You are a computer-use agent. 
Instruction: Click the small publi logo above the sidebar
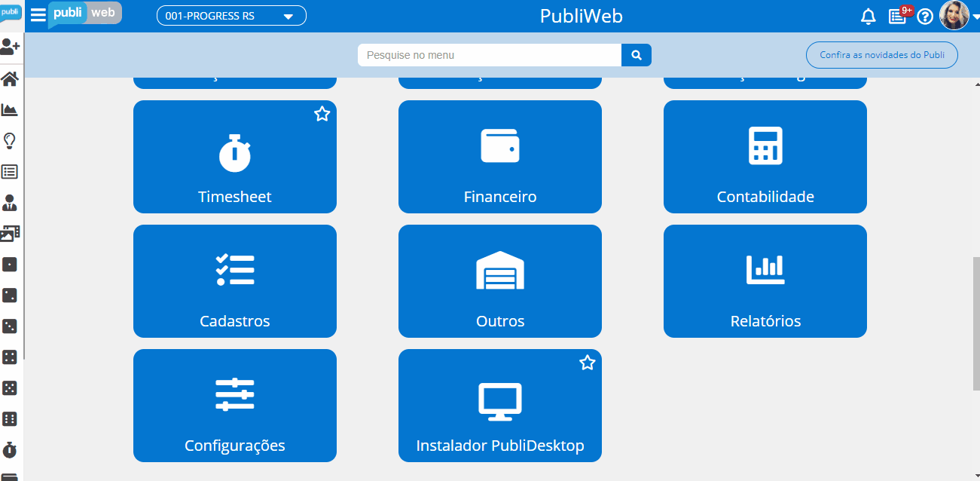click(11, 14)
